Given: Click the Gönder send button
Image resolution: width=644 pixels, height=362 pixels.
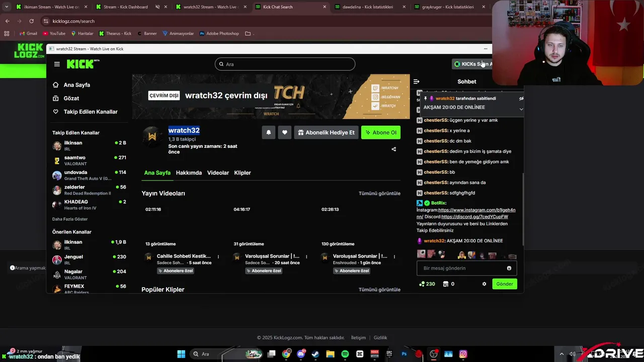Looking at the screenshot, I should (505, 284).
